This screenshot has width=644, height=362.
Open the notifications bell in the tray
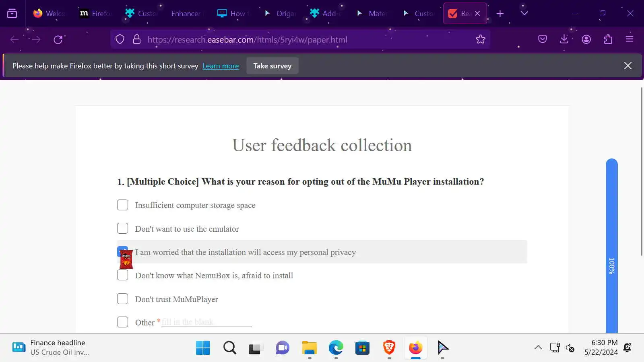[x=627, y=348]
